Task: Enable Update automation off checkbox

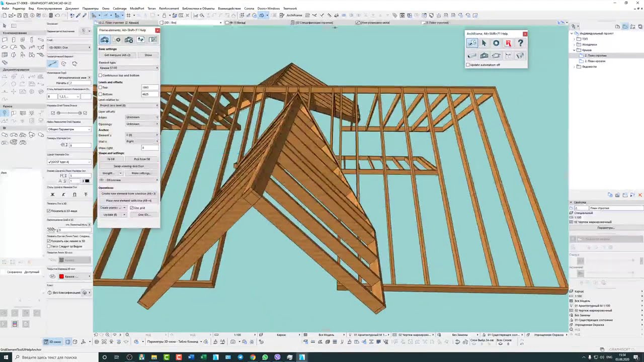Action: [x=468, y=65]
